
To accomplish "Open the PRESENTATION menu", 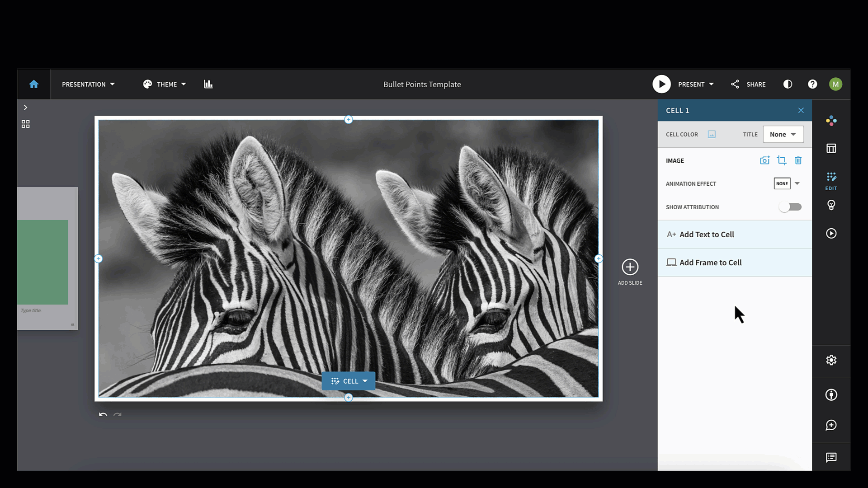I will (x=89, y=84).
